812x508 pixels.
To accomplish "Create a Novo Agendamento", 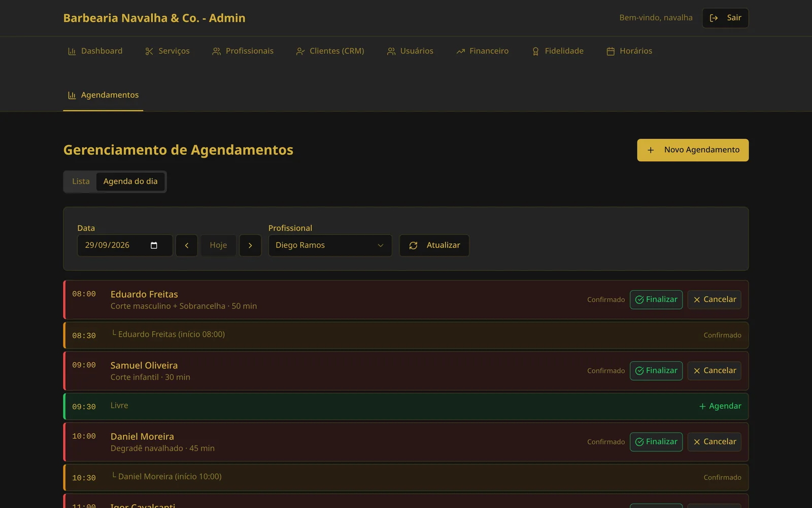I will [693, 150].
